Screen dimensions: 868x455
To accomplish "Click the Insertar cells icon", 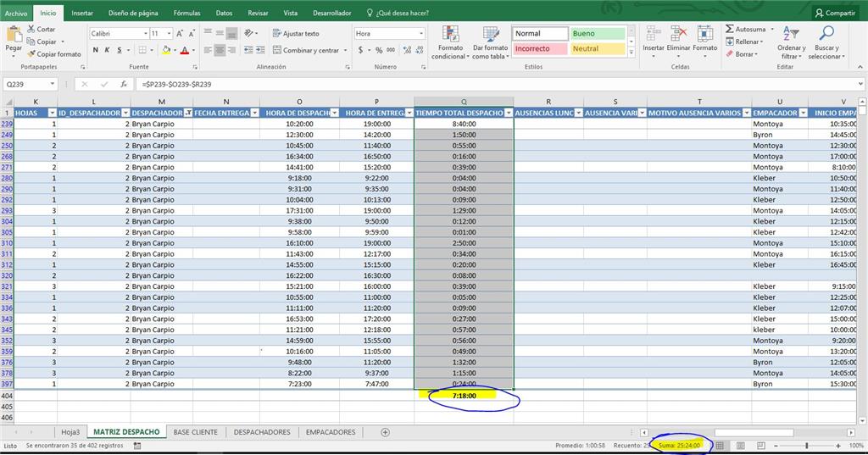I will 654,35.
